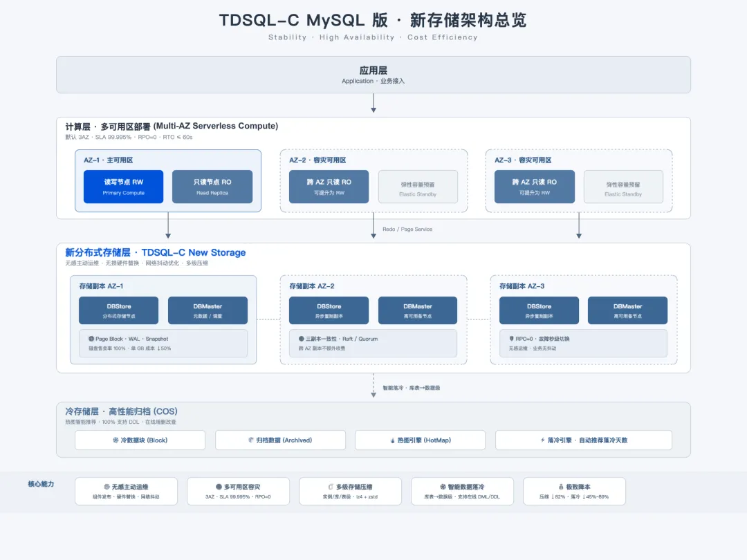747x560 pixels.
Task: Click the subtitle "Stability · High Availability · Cost Efficiency"
Action: click(x=373, y=37)
